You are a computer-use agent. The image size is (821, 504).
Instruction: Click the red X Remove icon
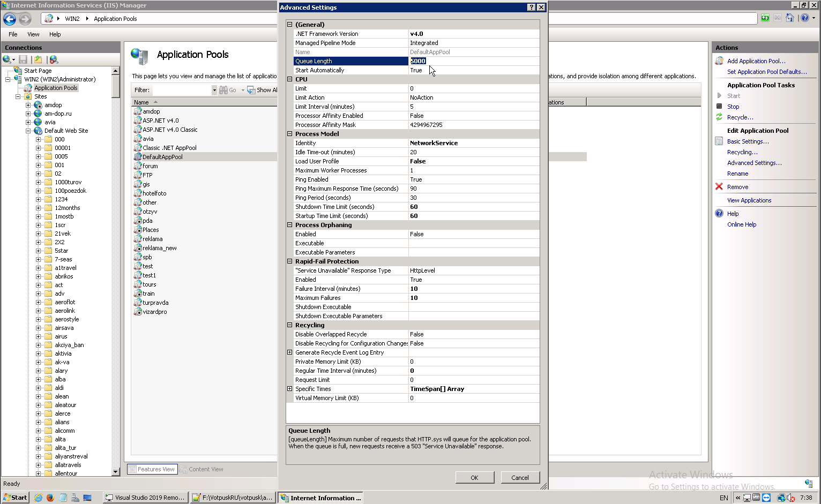pos(719,187)
